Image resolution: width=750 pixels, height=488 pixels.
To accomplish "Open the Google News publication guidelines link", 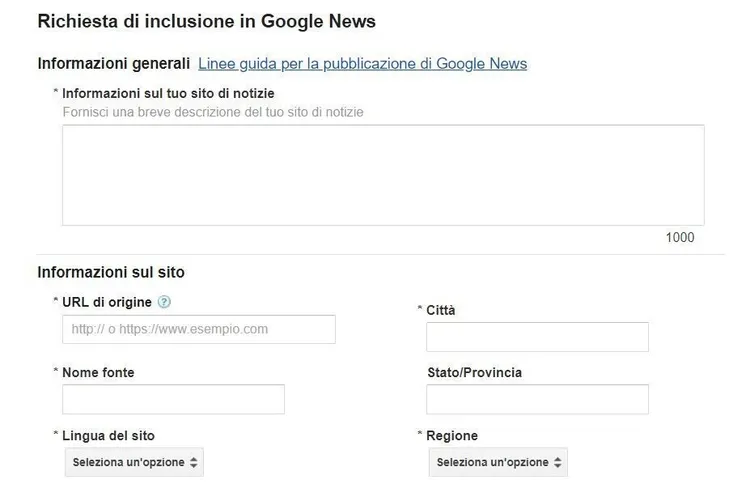I will pyautogui.click(x=363, y=64).
